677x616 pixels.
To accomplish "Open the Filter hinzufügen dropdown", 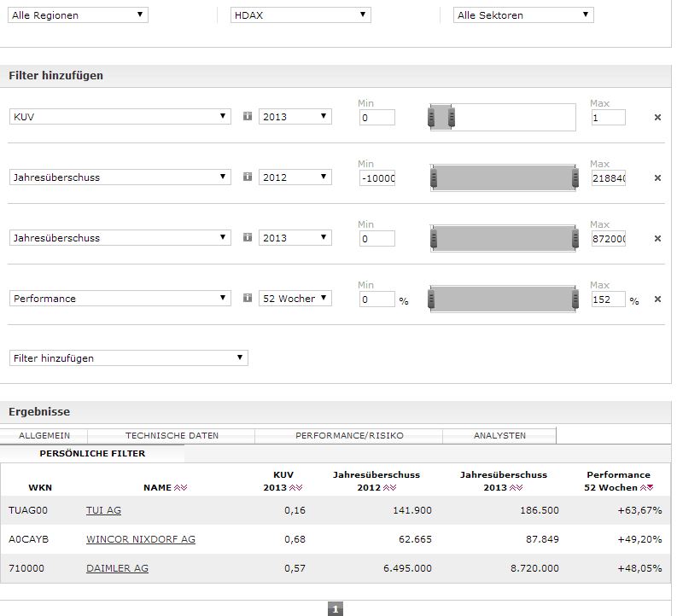I will coord(128,358).
